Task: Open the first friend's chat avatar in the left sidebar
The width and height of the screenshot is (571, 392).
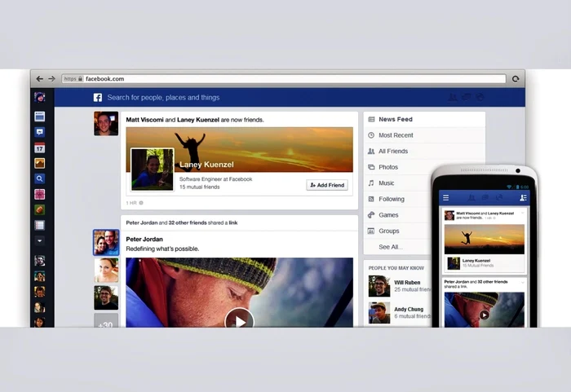Action: tap(40, 261)
